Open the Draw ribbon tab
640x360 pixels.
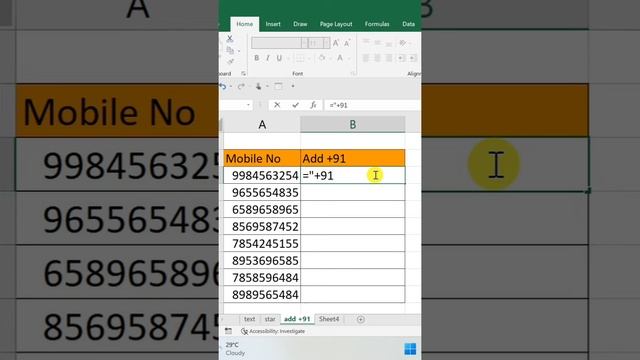point(300,24)
